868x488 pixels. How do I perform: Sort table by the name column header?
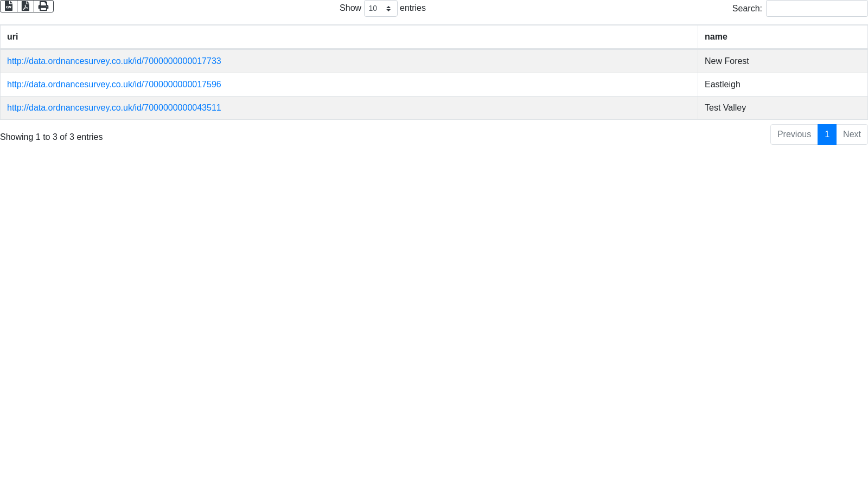coord(716,37)
